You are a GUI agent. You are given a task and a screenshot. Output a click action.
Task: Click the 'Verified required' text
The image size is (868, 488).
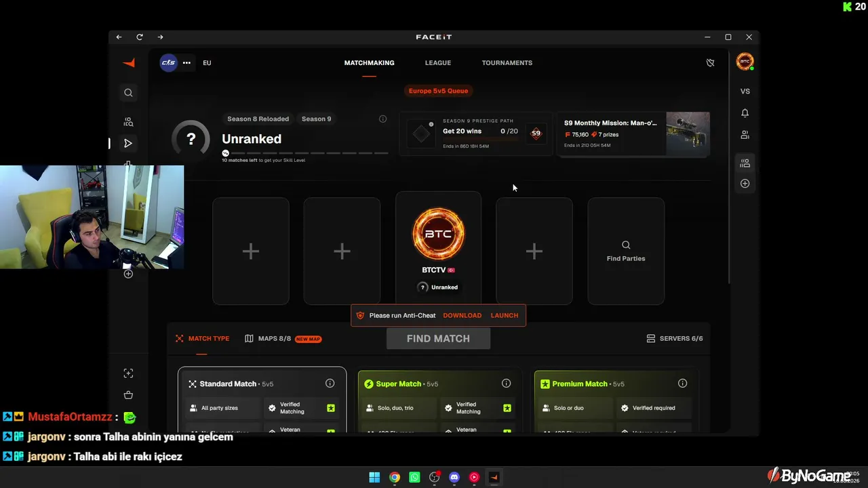[x=654, y=408]
